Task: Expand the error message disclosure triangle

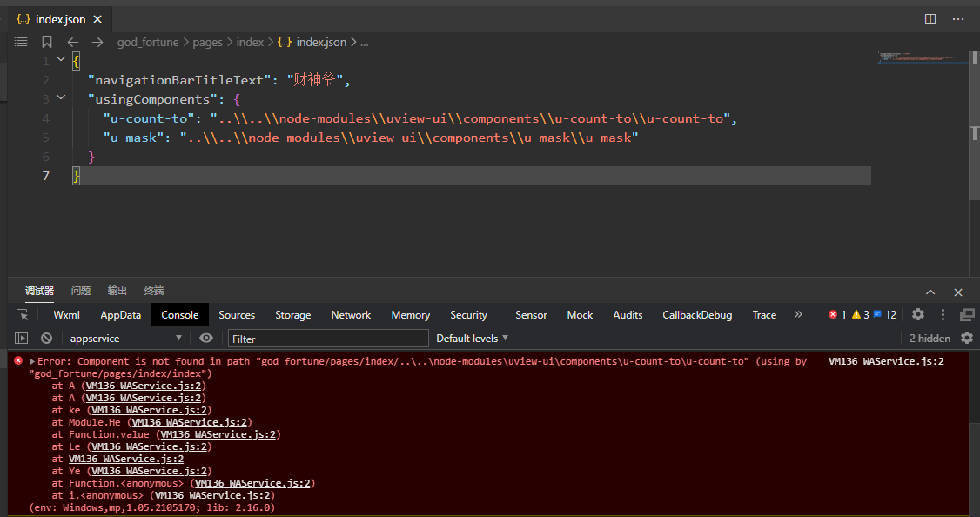Action: (x=32, y=361)
